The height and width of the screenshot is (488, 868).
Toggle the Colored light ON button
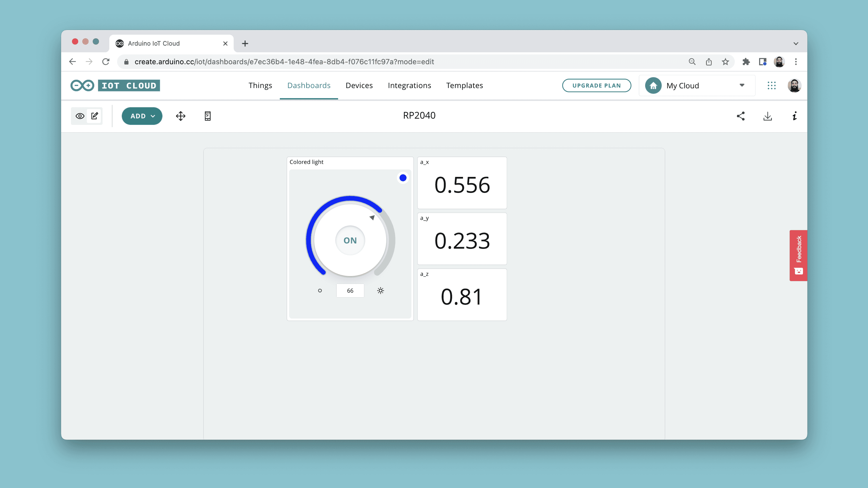click(x=350, y=240)
